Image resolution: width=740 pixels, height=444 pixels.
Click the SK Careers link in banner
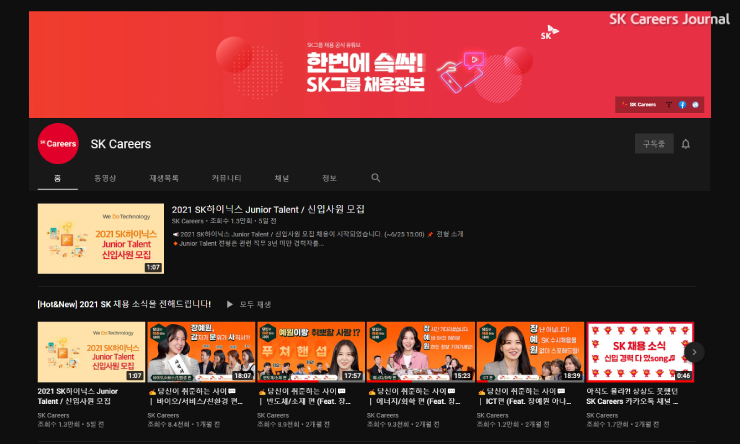(x=639, y=105)
